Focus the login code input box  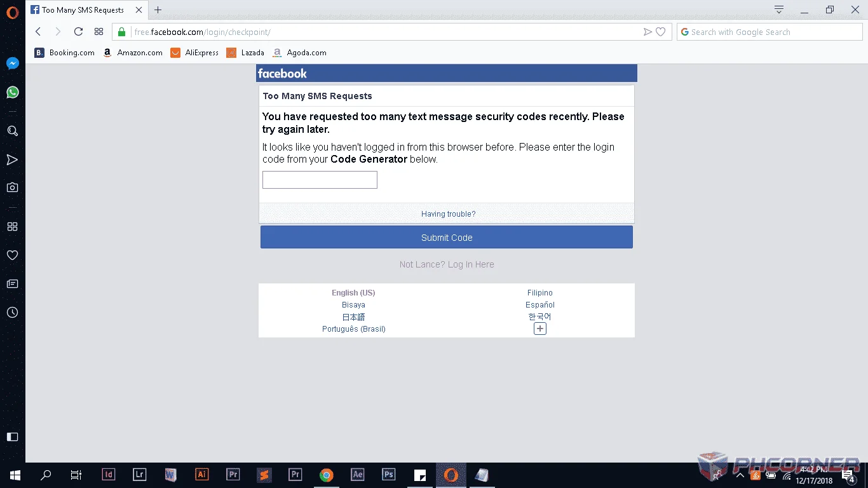pos(320,180)
